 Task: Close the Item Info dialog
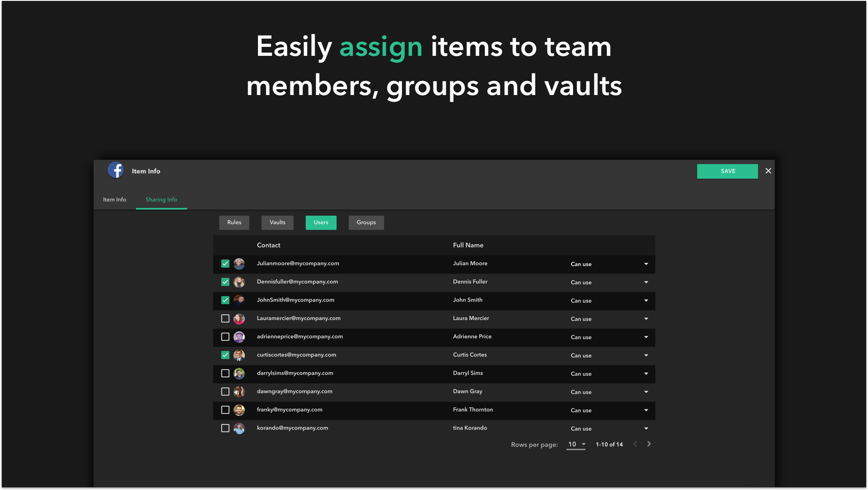pyautogui.click(x=768, y=171)
